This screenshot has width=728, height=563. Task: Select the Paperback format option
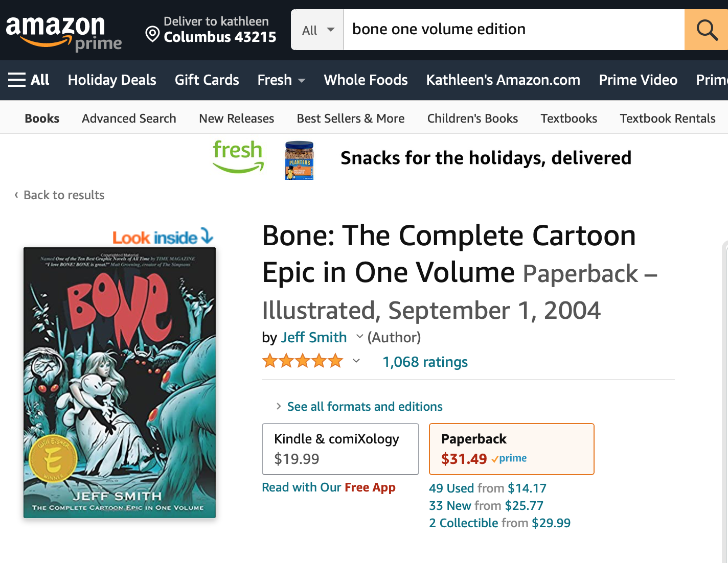pyautogui.click(x=511, y=449)
